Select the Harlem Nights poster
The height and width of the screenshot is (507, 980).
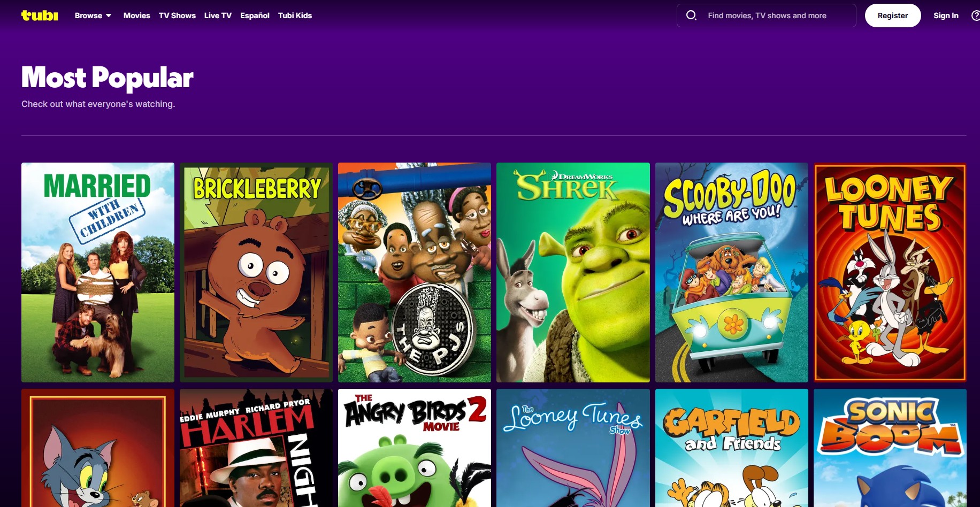click(256, 448)
